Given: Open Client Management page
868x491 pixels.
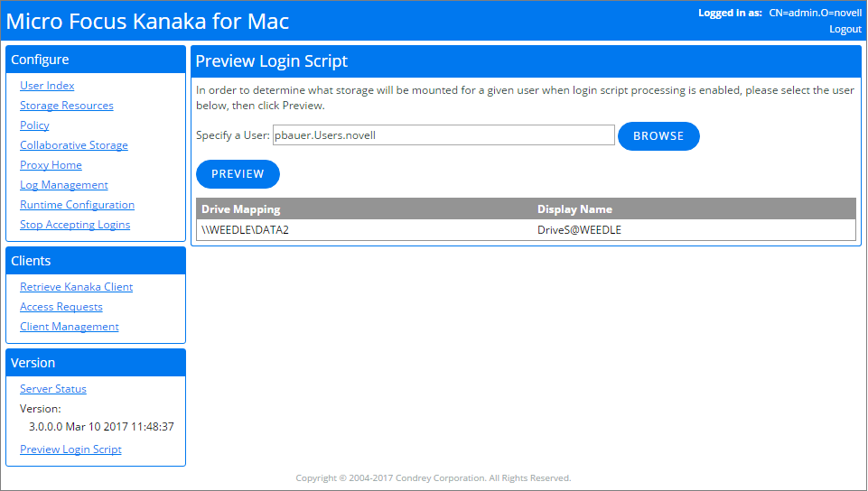Looking at the screenshot, I should coord(70,327).
